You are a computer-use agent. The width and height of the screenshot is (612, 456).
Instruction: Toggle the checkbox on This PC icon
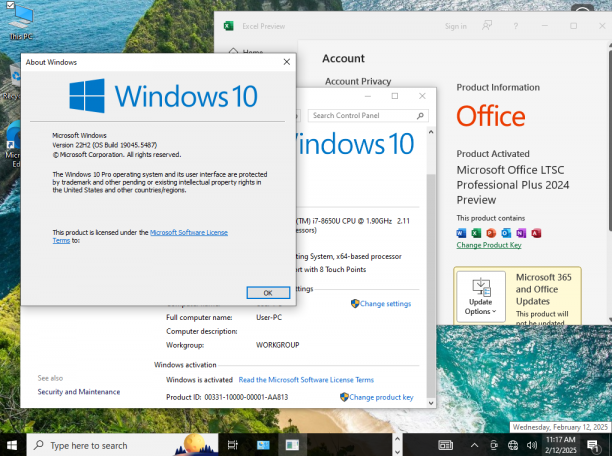10,5
